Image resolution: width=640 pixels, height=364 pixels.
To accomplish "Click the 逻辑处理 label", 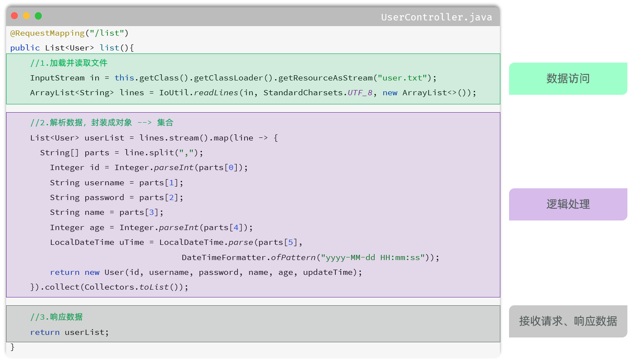I will click(x=568, y=204).
